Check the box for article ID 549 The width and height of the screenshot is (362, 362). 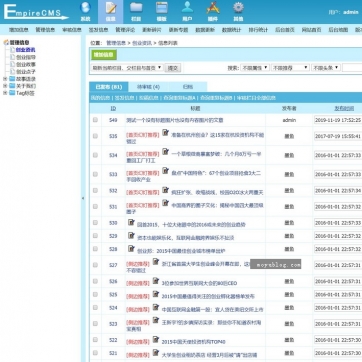tap(95, 120)
